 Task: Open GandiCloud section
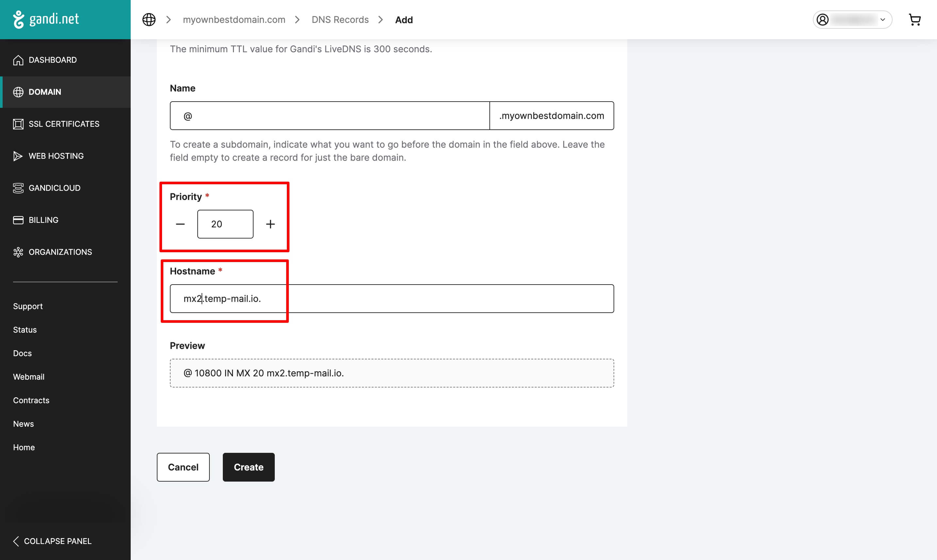(x=54, y=188)
